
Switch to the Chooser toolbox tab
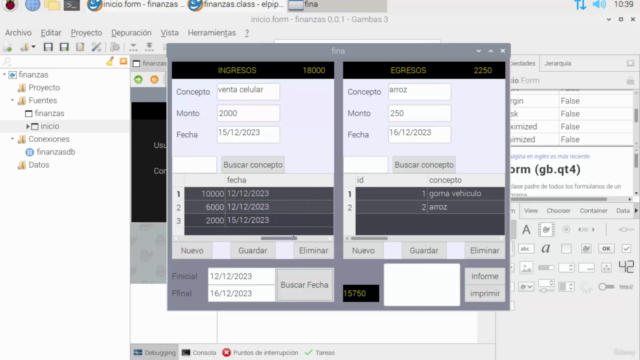tap(558, 211)
